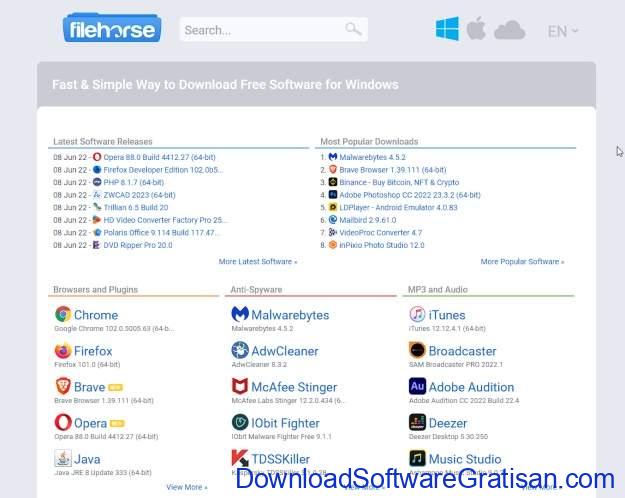Open PHP 8.1.7 (64-bit) link
Viewport: 625px width, 498px height.
pyautogui.click(x=134, y=182)
